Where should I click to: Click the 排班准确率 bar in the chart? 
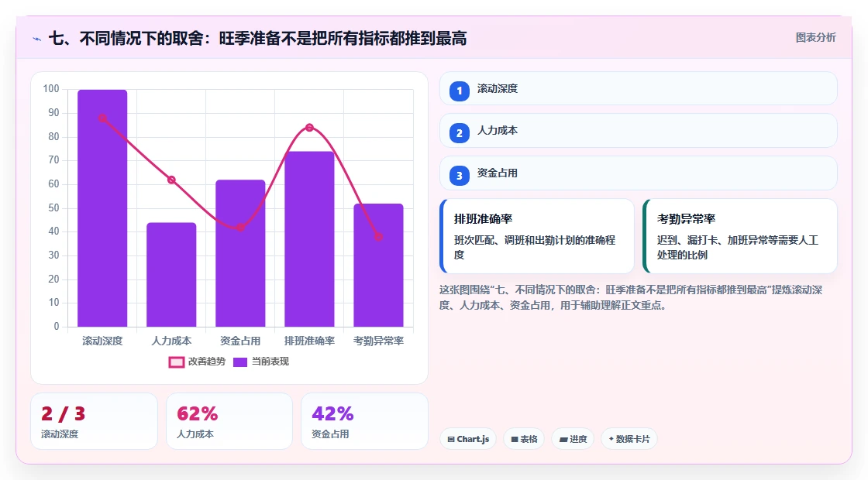[309, 239]
